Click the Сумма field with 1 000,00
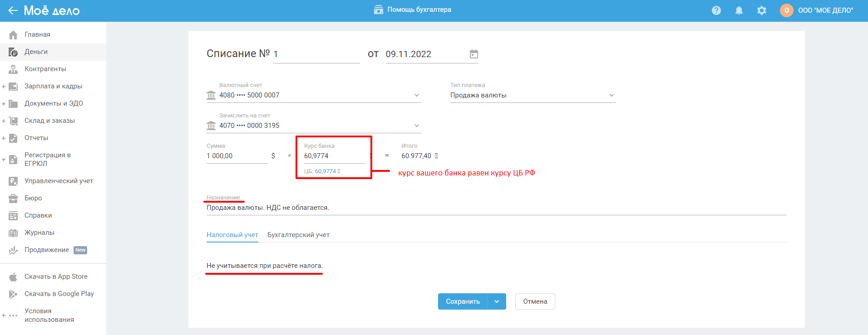The image size is (868, 335). (x=237, y=156)
